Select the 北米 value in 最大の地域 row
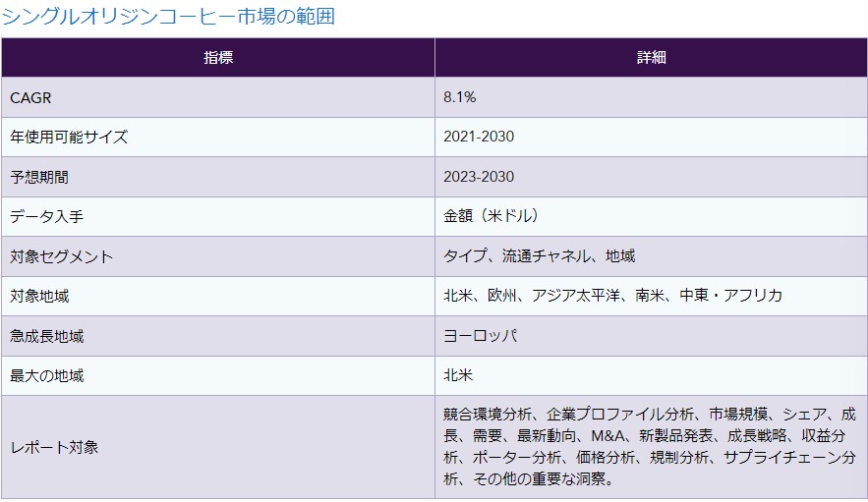Image resolution: width=868 pixels, height=502 pixels. click(458, 375)
